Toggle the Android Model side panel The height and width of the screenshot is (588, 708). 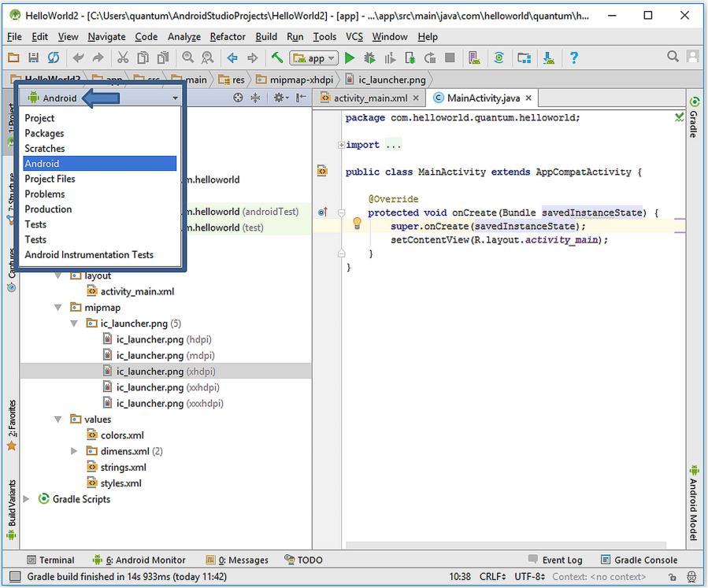click(694, 503)
